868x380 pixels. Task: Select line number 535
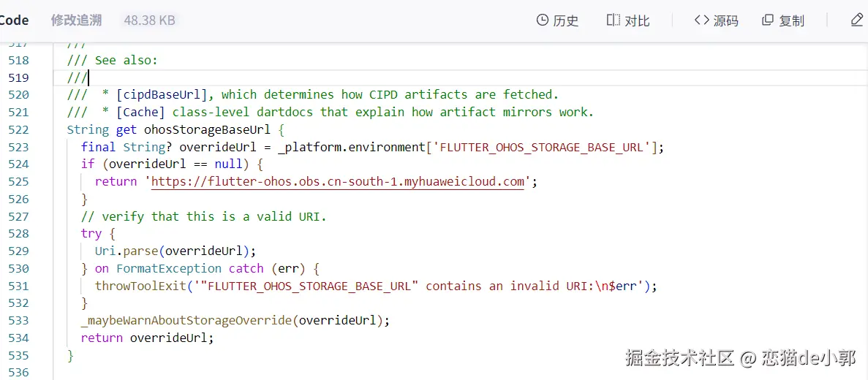point(18,355)
